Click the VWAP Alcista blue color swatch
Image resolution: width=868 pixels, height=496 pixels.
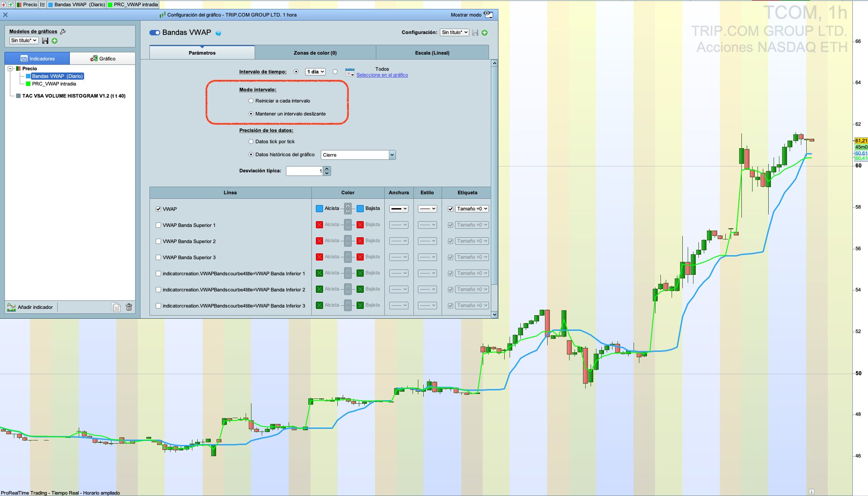(x=319, y=209)
